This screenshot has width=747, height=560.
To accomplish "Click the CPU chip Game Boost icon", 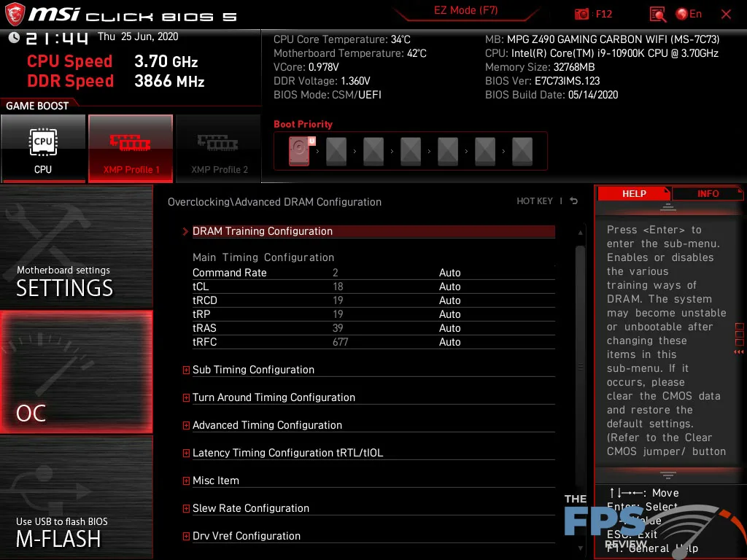I will tap(43, 142).
